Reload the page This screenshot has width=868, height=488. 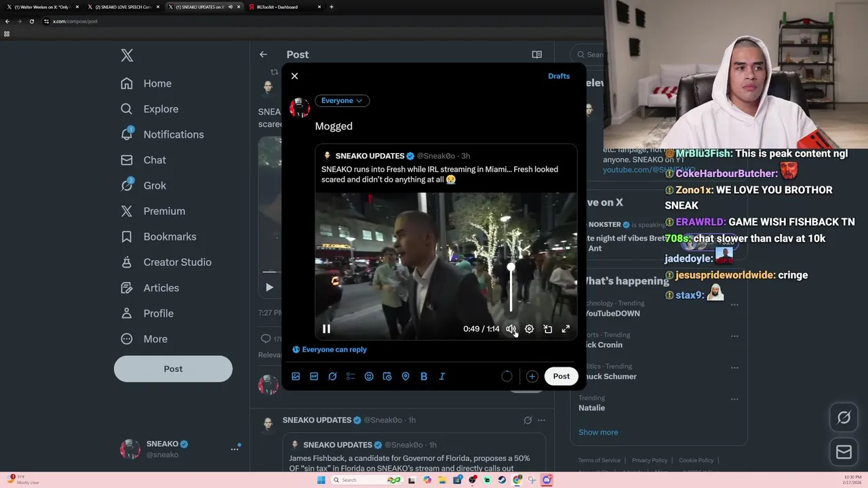31,21
